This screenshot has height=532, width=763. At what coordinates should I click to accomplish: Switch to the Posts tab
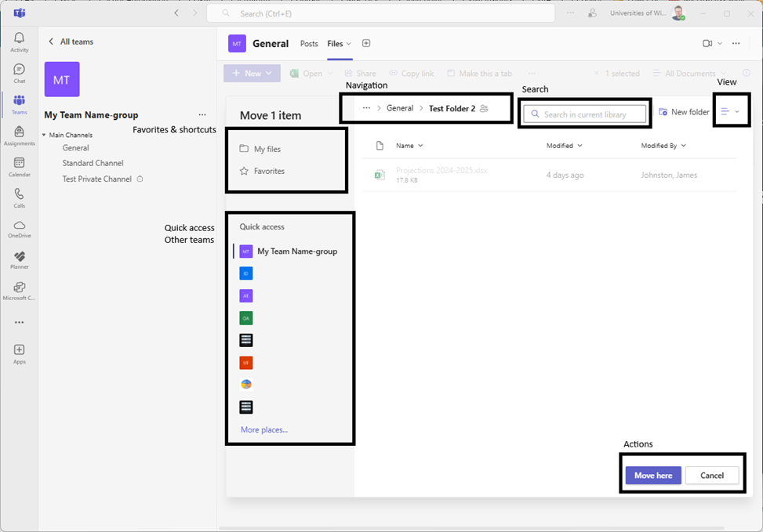[x=309, y=44]
